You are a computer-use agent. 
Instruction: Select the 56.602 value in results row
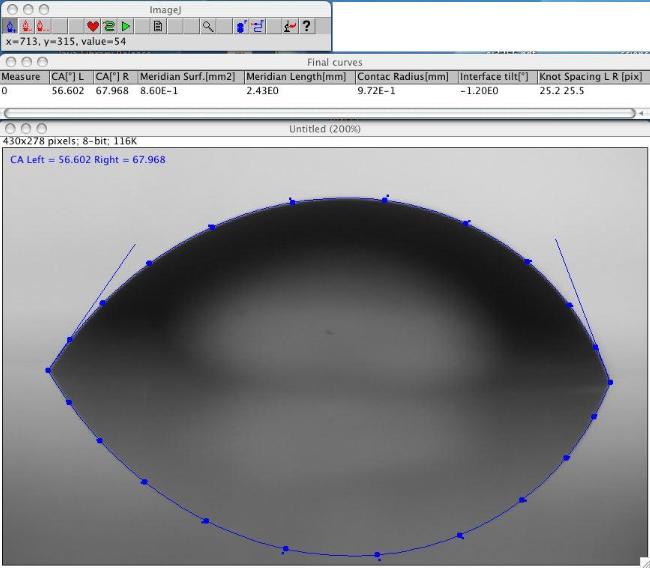point(68,91)
